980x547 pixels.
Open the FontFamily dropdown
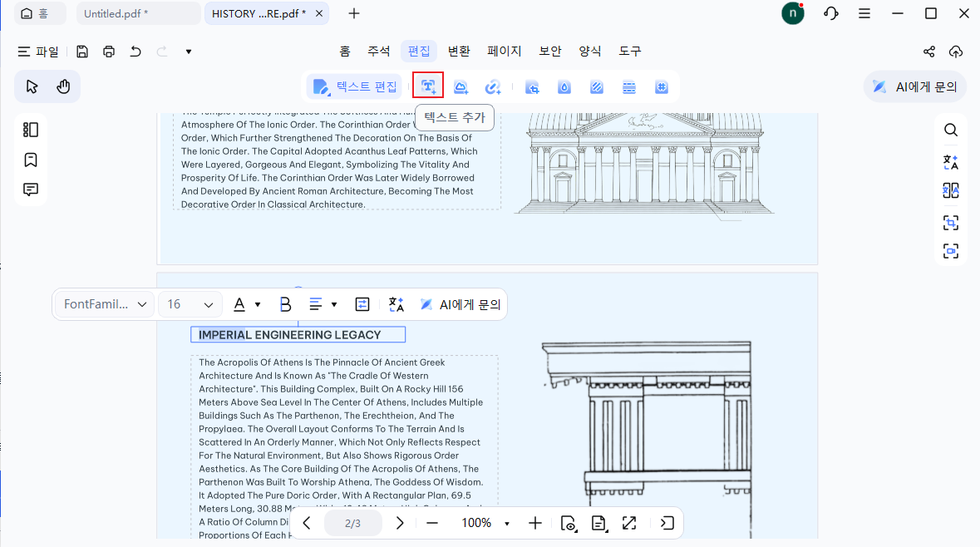coord(105,304)
